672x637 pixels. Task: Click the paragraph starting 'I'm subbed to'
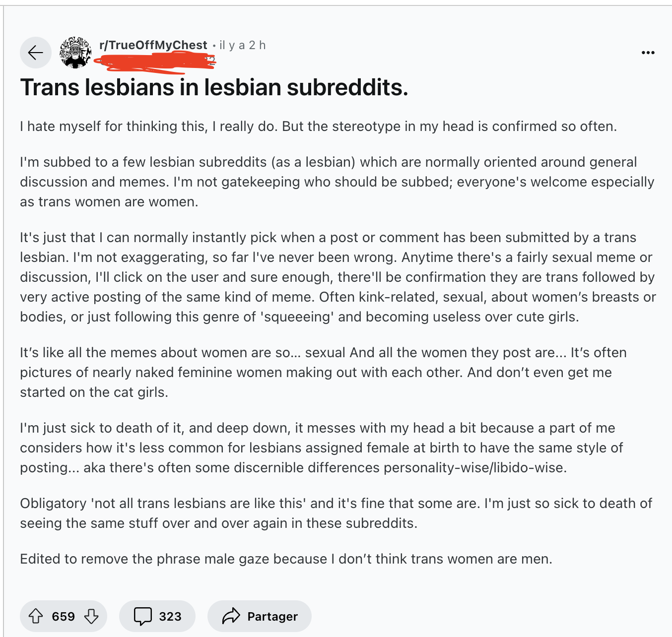pyautogui.click(x=337, y=182)
